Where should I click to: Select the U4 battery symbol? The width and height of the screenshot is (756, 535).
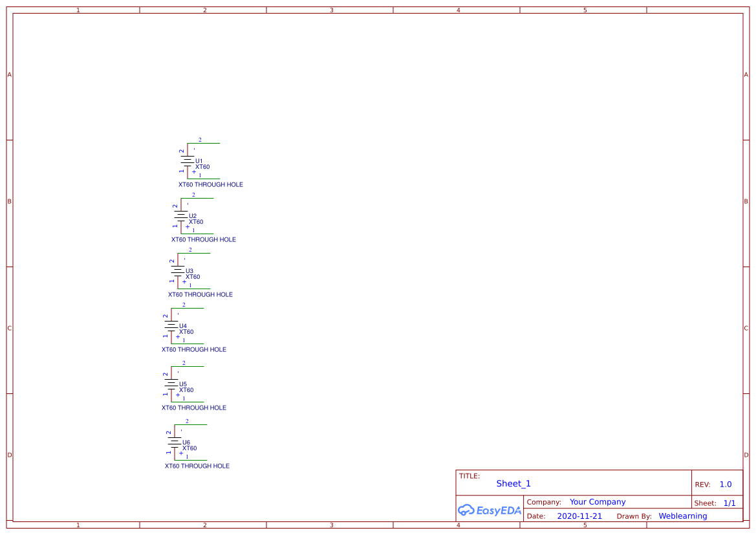[x=171, y=326]
